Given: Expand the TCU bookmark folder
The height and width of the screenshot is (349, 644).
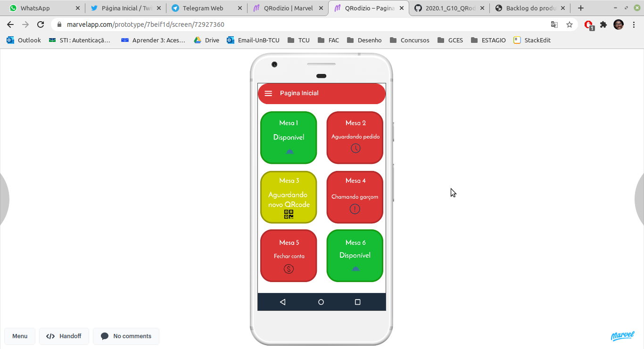Looking at the screenshot, I should pos(298,41).
